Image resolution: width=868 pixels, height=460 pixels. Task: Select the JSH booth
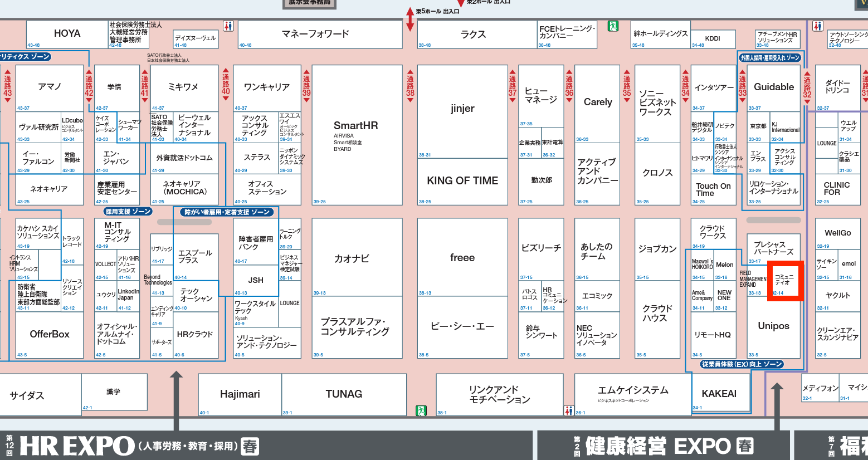pos(256,280)
